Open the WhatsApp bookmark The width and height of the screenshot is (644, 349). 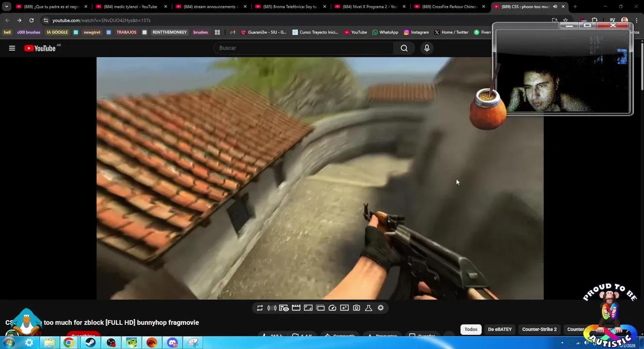point(385,32)
